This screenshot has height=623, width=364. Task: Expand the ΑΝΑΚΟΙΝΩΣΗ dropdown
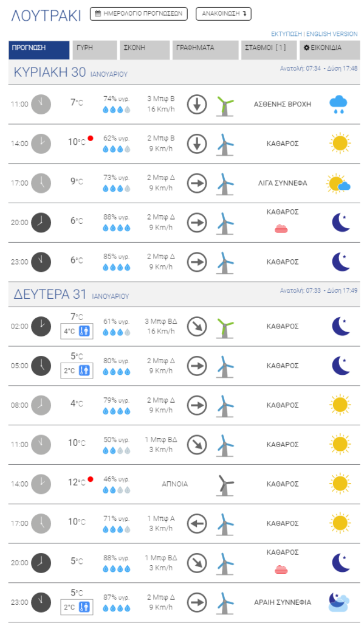pos(224,14)
